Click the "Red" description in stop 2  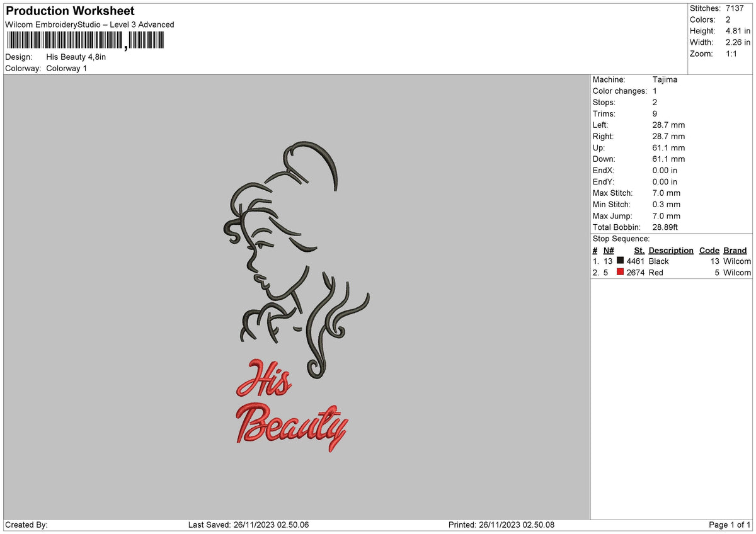click(x=656, y=272)
